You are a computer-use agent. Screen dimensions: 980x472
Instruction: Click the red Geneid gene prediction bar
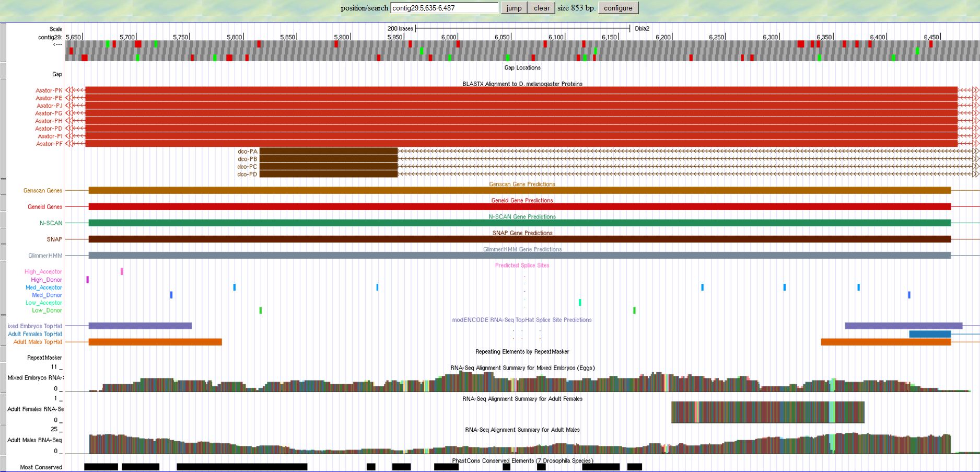tap(520, 207)
